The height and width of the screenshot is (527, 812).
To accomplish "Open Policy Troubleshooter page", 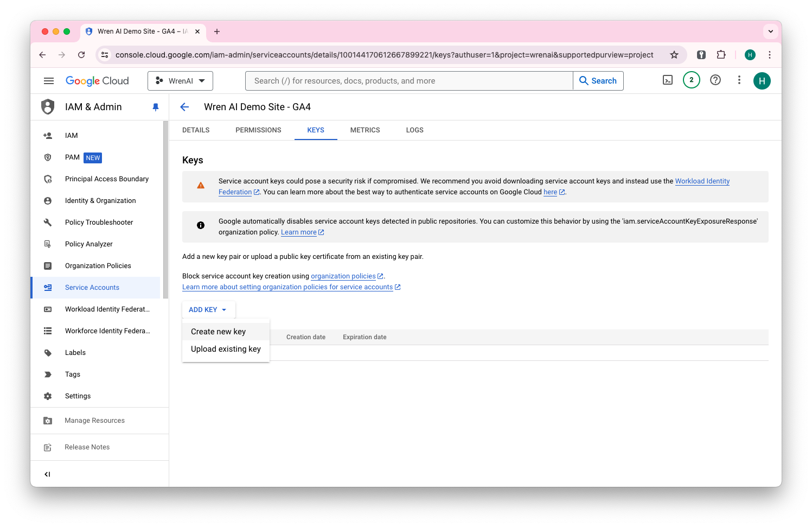I will click(x=95, y=223).
